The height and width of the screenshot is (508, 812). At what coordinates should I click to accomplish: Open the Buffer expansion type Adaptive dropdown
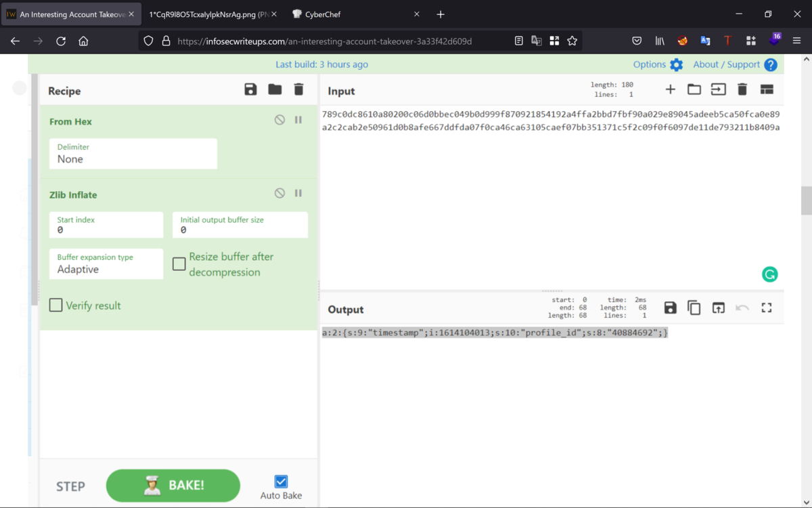point(106,264)
